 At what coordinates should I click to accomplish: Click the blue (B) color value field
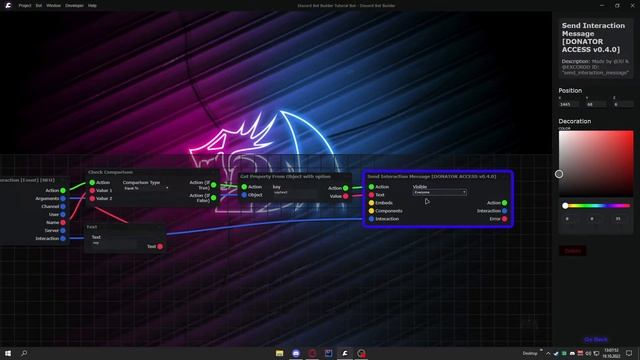[x=620, y=219]
